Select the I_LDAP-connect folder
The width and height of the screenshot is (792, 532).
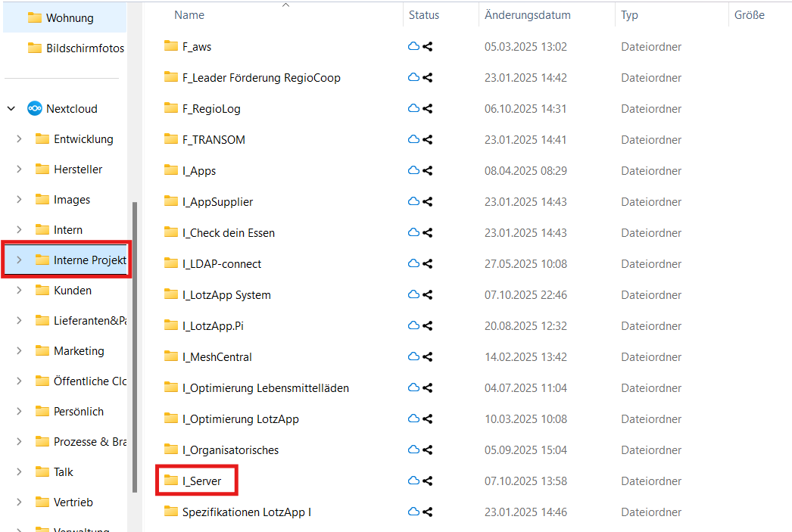tap(221, 264)
